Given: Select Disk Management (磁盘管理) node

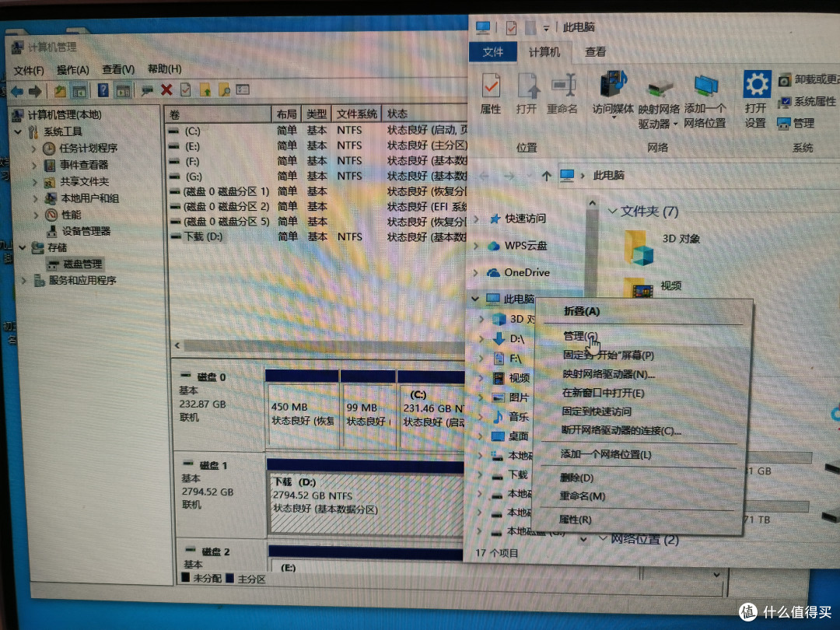Looking at the screenshot, I should tap(82, 264).
